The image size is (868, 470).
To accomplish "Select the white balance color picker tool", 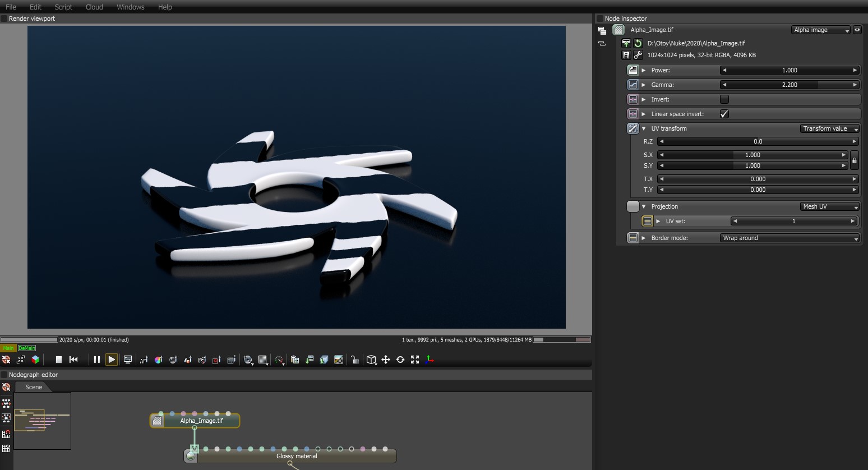I will pos(159,360).
